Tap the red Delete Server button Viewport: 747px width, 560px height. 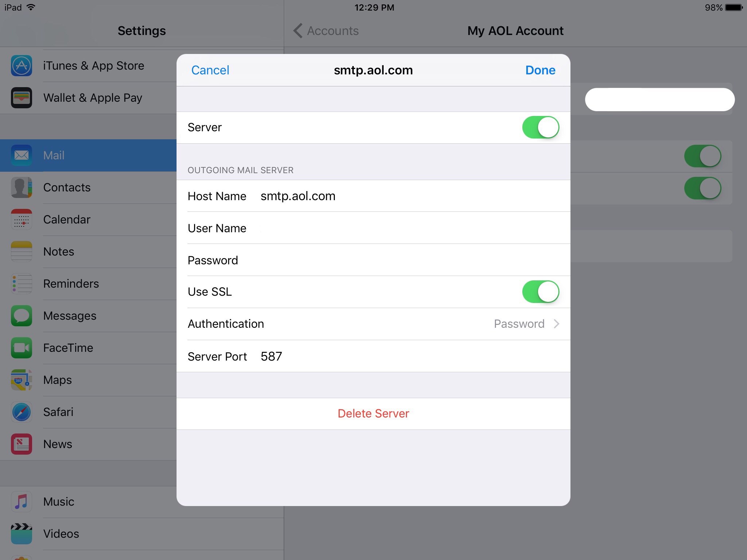click(x=373, y=413)
